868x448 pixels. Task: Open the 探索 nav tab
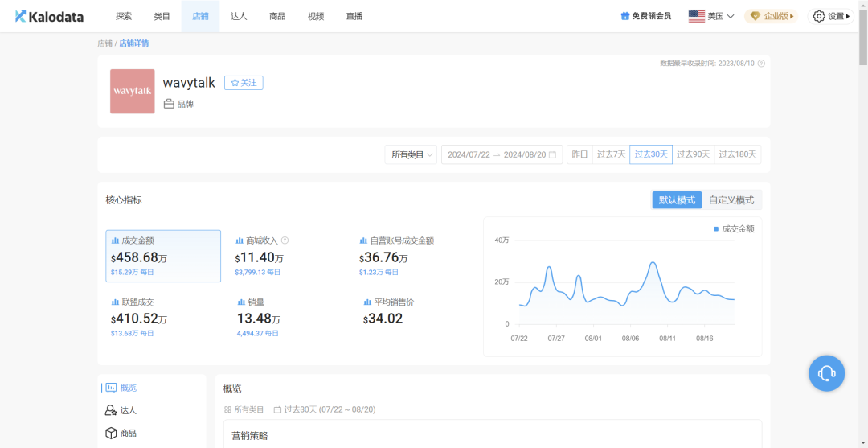124,17
